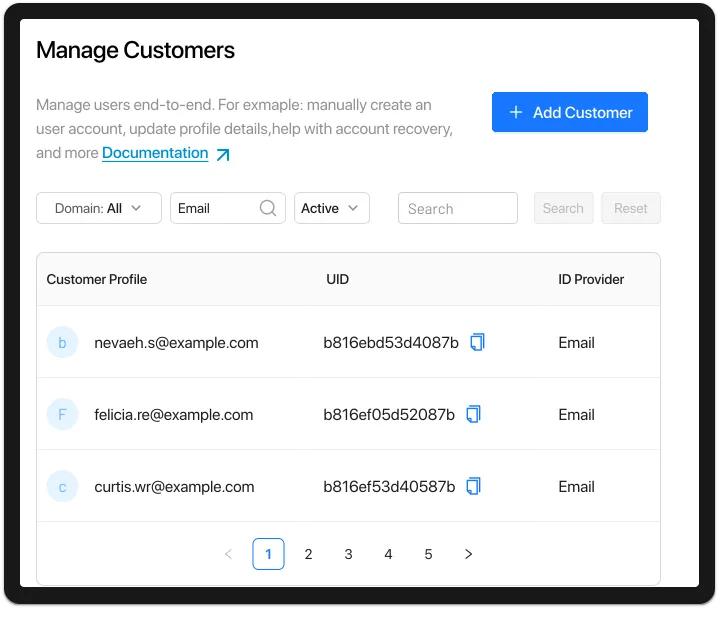This screenshot has height=620, width=719.
Task: Click avatar for curtis.wr@example.com
Action: click(x=62, y=486)
